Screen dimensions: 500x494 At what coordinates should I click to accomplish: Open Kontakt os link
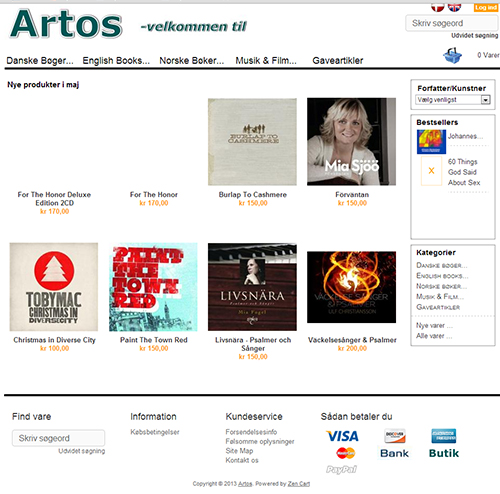(x=242, y=460)
